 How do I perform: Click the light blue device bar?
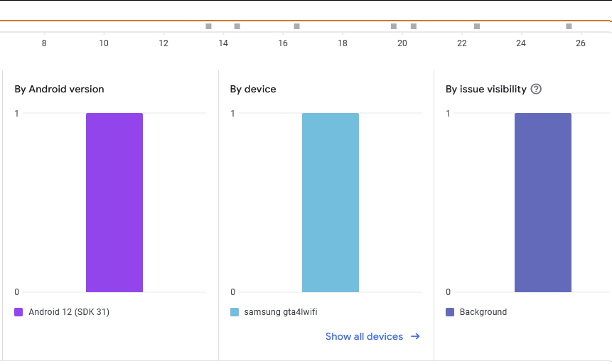(330, 203)
